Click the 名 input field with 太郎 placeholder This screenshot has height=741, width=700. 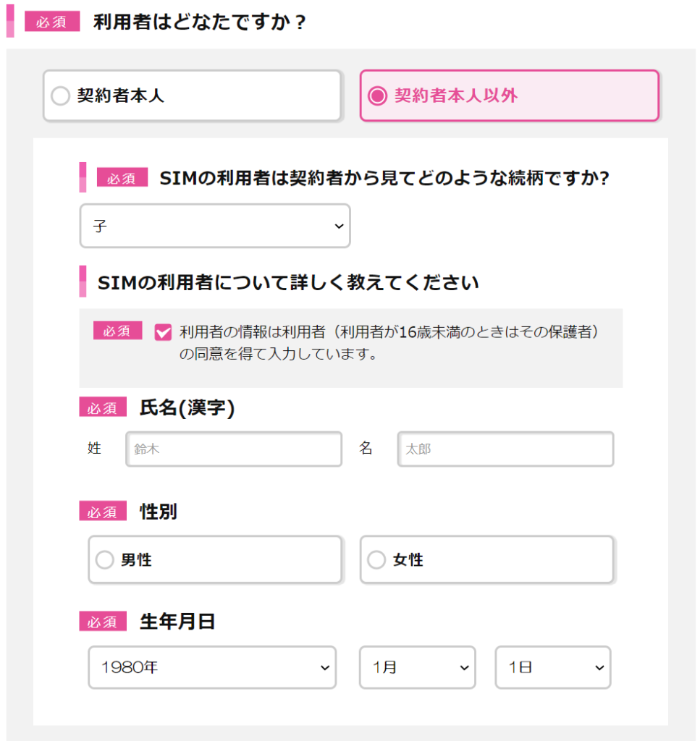pyautogui.click(x=505, y=449)
